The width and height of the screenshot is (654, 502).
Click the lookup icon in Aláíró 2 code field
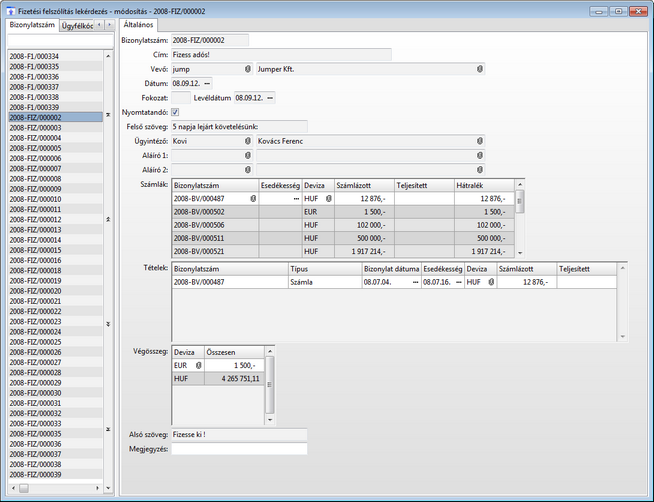247,170
